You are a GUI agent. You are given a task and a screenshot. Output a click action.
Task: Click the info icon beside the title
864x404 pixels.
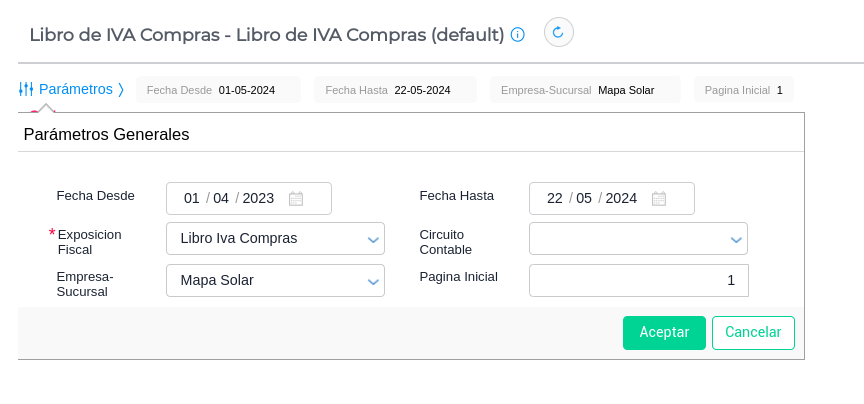point(517,34)
